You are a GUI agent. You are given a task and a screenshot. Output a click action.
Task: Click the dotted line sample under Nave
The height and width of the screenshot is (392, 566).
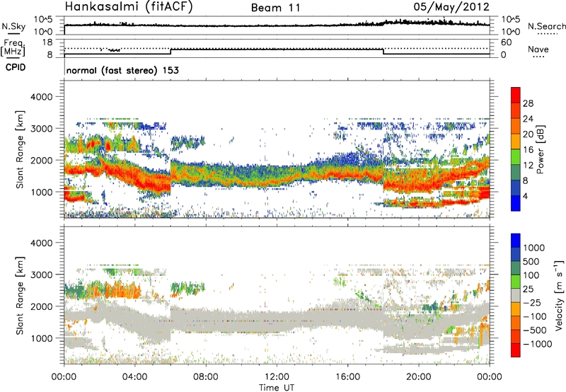pyautogui.click(x=539, y=57)
